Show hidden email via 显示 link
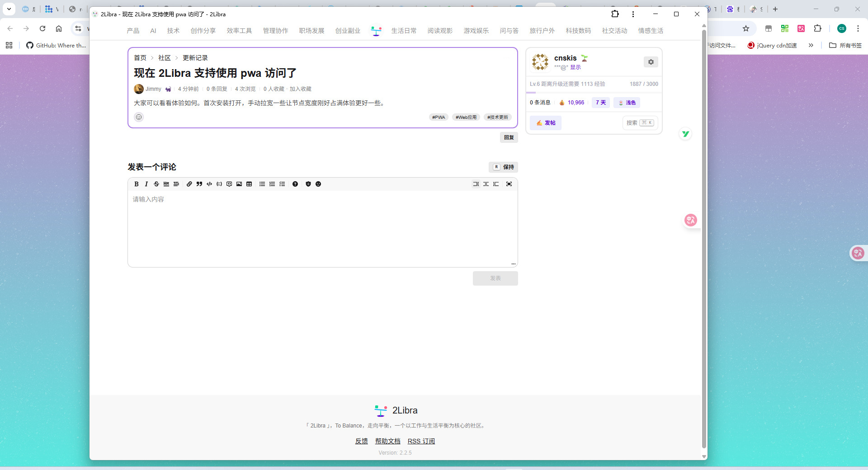The image size is (868, 470). 575,67
